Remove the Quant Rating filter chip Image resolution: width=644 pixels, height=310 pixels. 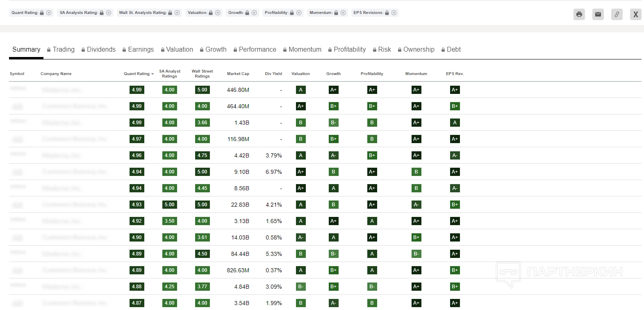click(x=49, y=13)
